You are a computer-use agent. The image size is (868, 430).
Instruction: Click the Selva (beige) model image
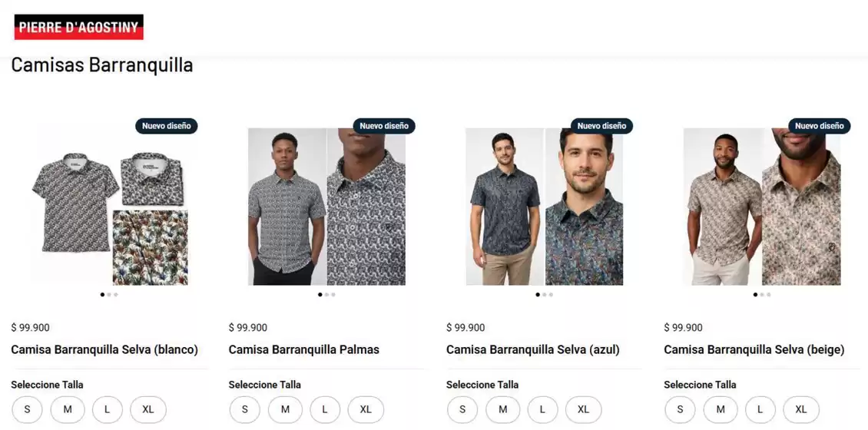click(762, 207)
